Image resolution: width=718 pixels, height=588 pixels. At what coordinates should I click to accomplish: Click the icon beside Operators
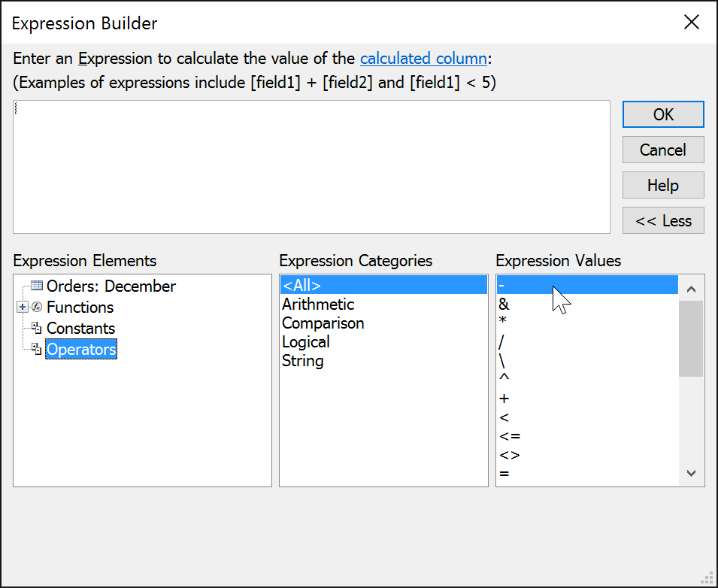click(36, 349)
